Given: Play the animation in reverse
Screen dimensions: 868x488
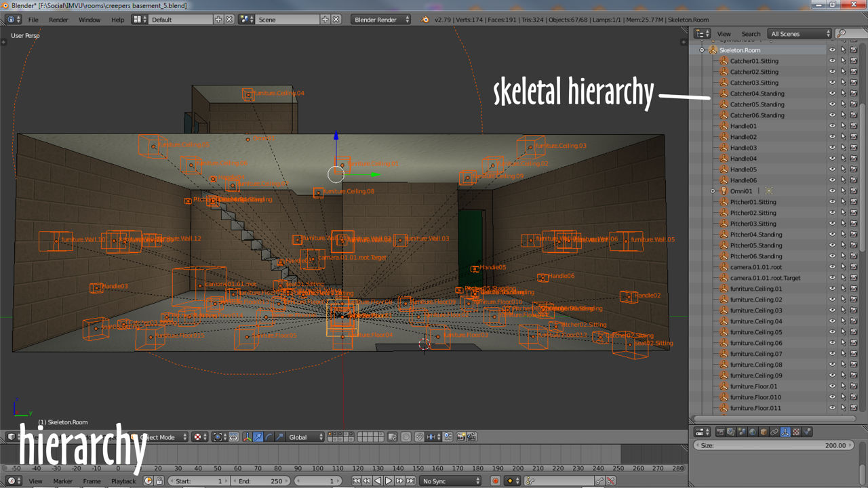Looking at the screenshot, I should coord(378,481).
